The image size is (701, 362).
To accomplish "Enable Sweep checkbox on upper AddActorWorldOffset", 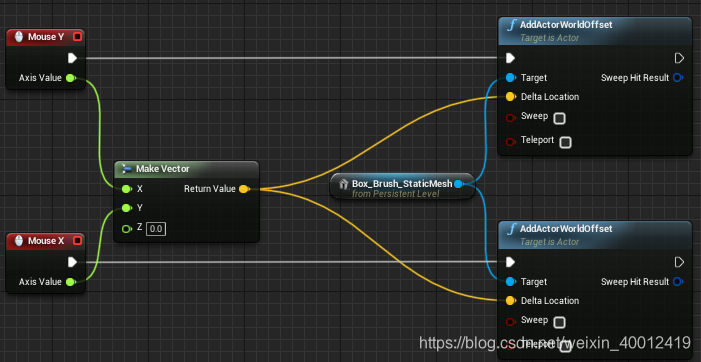I will click(559, 118).
